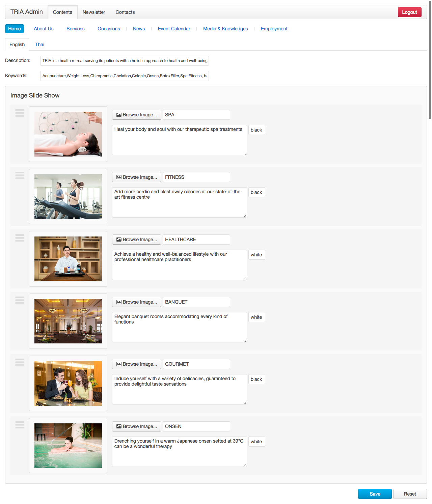Click the drag handle next to ONSEN slide
432x504 pixels.
20,425
